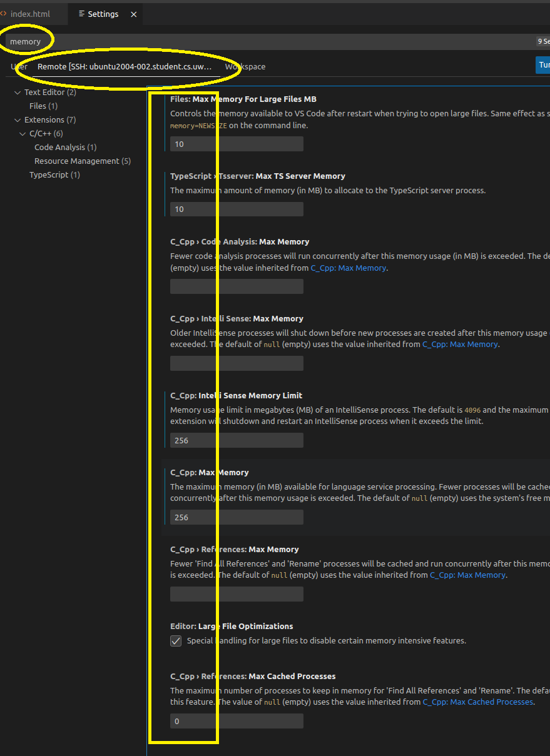Click the Max TS Server Memory field
This screenshot has height=756, width=550.
tap(237, 209)
